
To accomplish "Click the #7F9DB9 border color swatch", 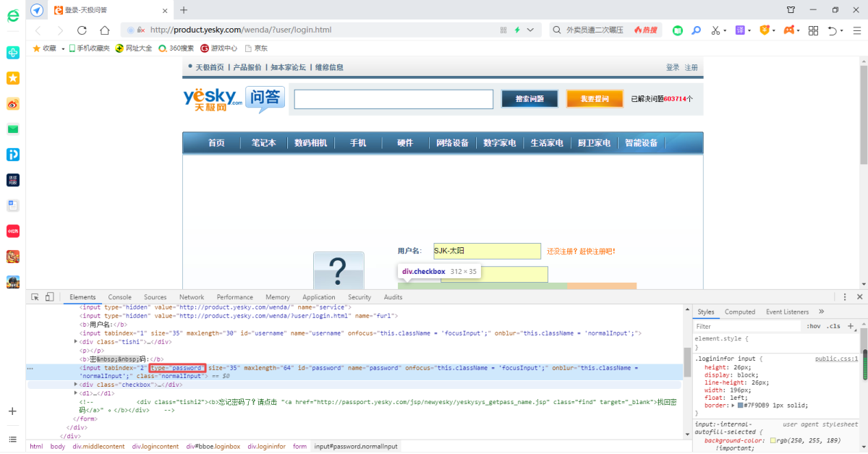I will click(x=741, y=406).
